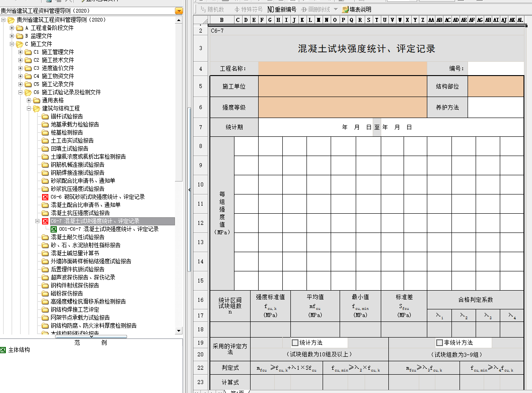Screen dimensions: 532x393
Task: Select 网架节点承载力试验报告 folder
Action: click(x=80, y=318)
